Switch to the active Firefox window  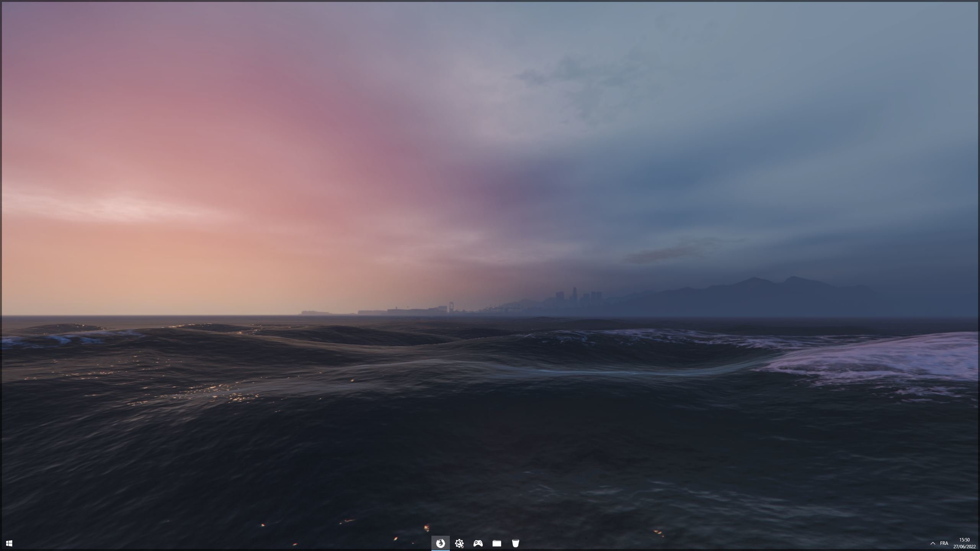point(440,543)
